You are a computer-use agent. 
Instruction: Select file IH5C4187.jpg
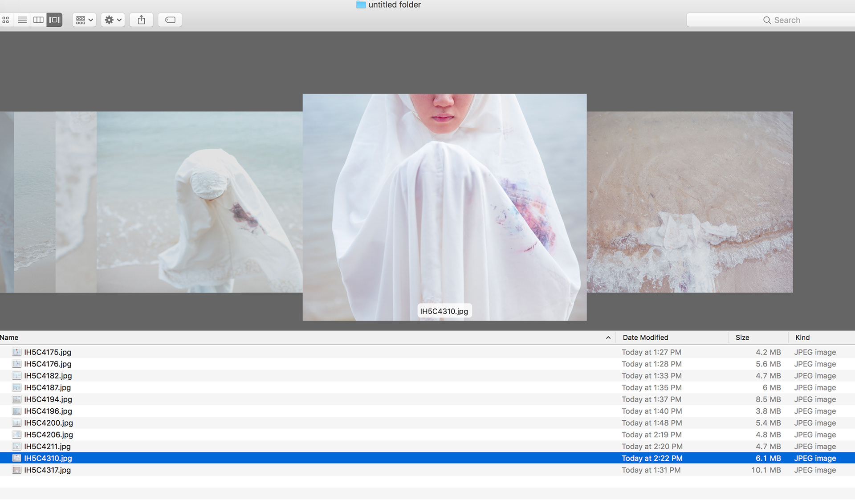427,388
